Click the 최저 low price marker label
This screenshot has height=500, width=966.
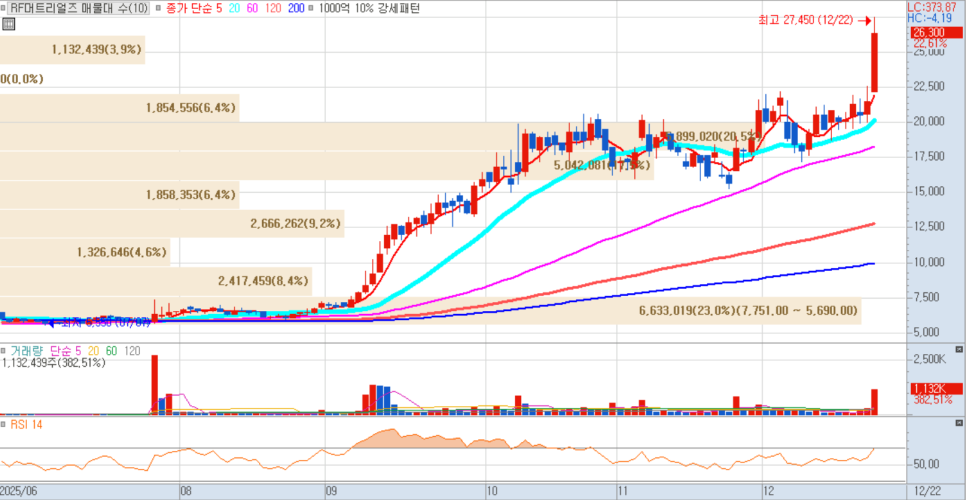tap(100, 321)
